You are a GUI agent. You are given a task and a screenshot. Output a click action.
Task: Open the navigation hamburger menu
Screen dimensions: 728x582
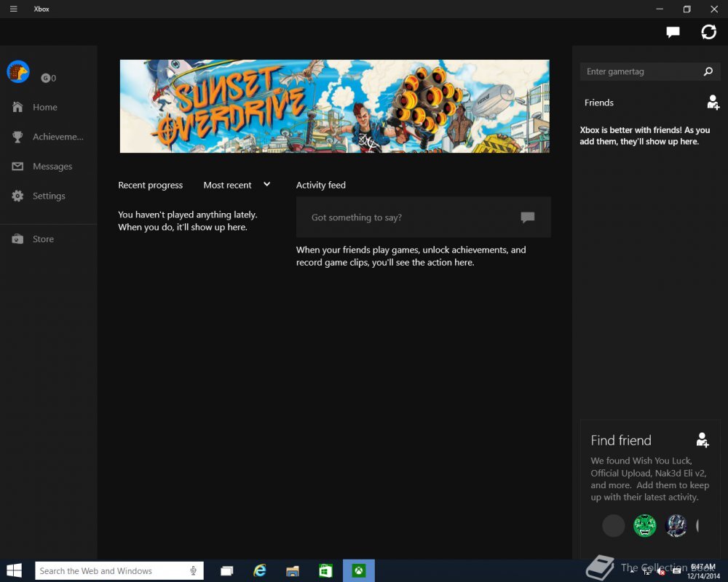pyautogui.click(x=13, y=9)
